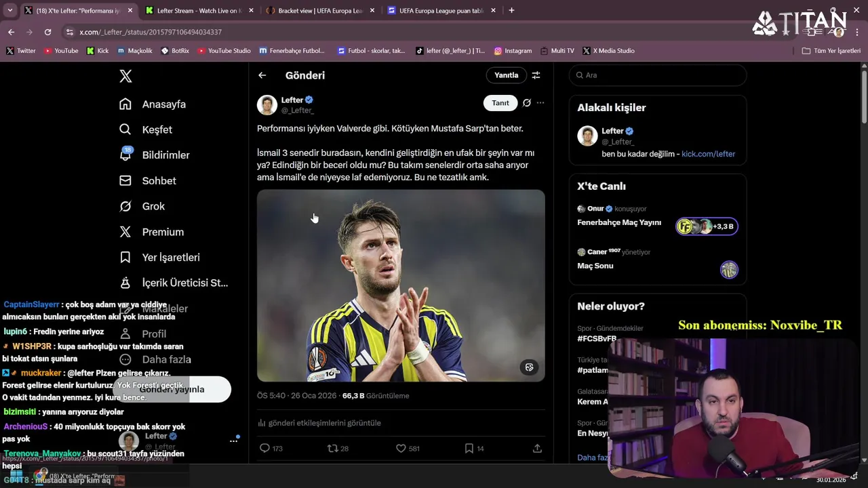Switch to Lefter Stream tab
This screenshot has width=868, height=488.
199,11
